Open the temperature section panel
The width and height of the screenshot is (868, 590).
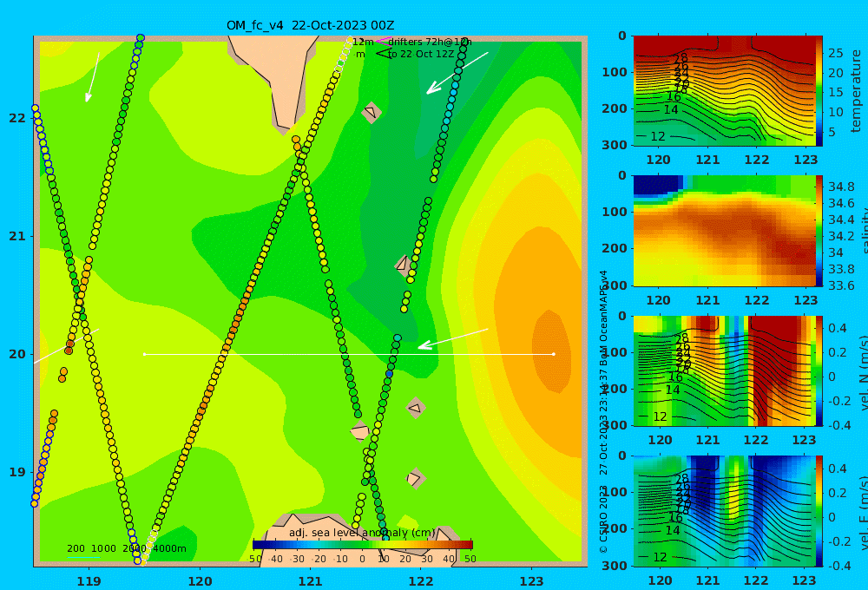[725, 91]
